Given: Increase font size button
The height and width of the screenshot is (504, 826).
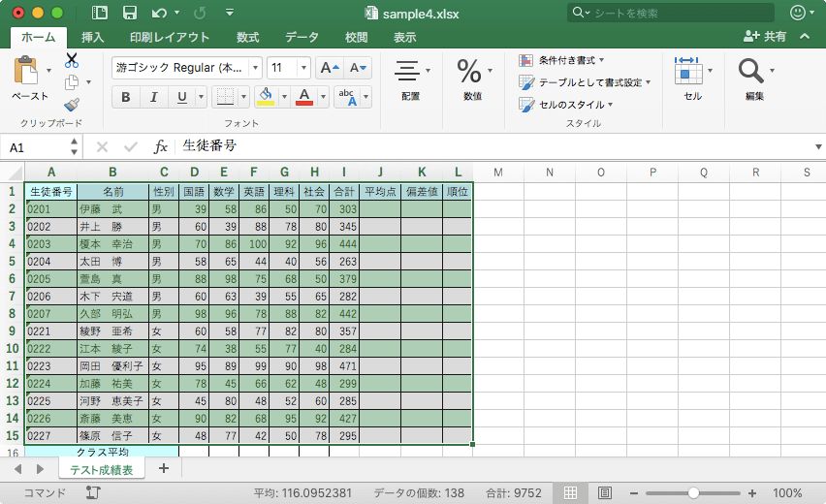Looking at the screenshot, I should pos(330,68).
